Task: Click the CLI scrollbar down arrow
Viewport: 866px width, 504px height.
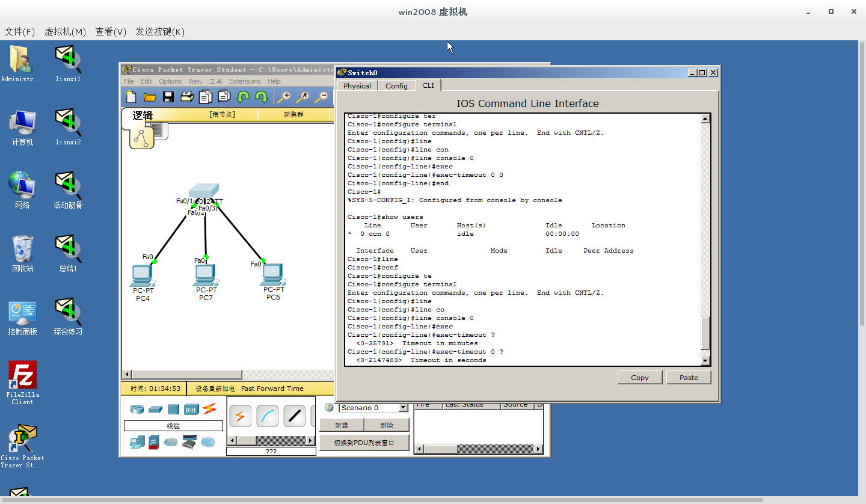Action: pyautogui.click(x=705, y=360)
